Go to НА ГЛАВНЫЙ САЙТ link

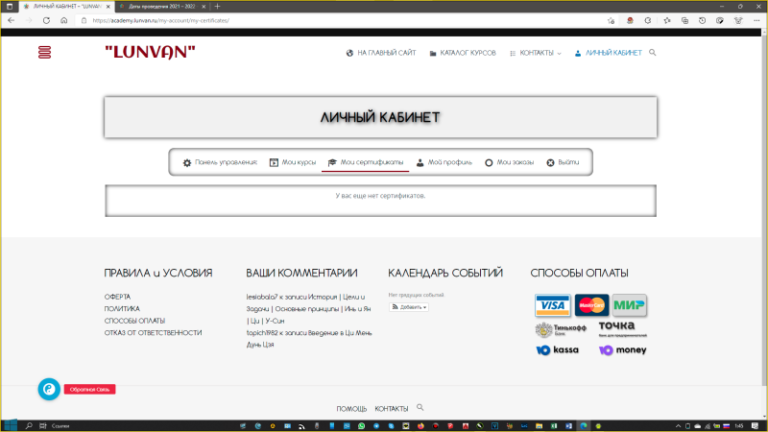(x=381, y=53)
